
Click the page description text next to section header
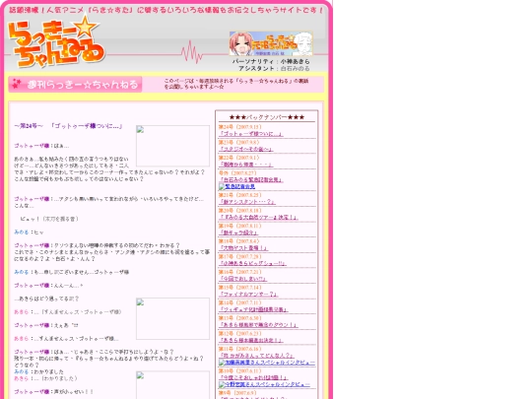pos(236,84)
